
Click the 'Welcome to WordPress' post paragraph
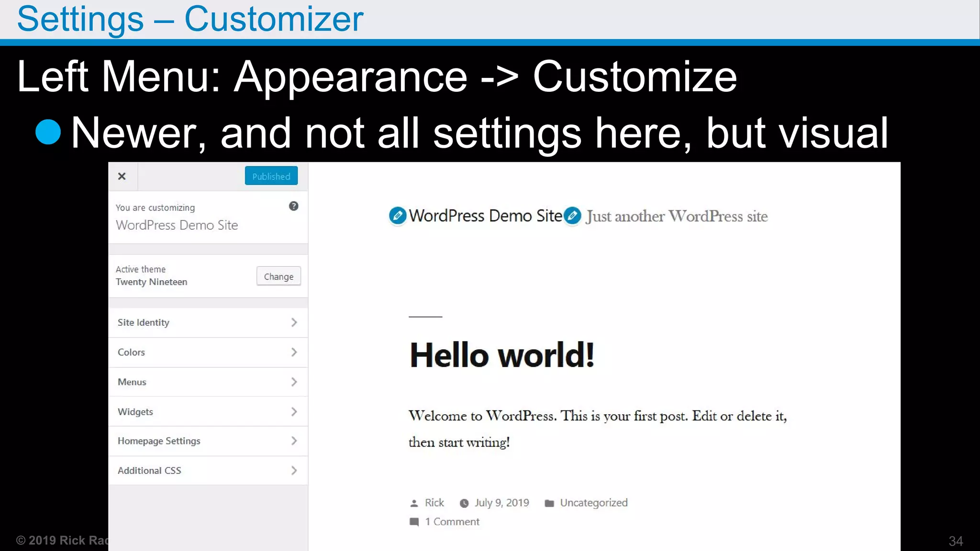coord(598,429)
